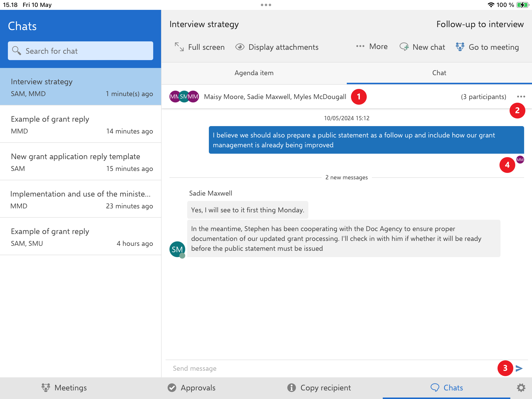Click the MM read-receipt avatar
Viewport: 532px width, 399px height.
click(x=520, y=160)
